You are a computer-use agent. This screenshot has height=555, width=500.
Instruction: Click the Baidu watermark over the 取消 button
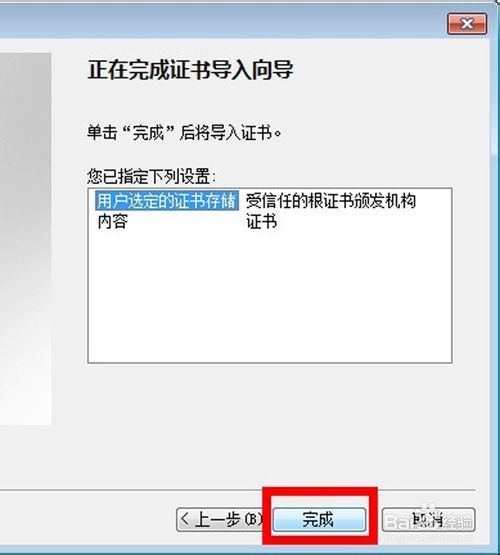429,521
